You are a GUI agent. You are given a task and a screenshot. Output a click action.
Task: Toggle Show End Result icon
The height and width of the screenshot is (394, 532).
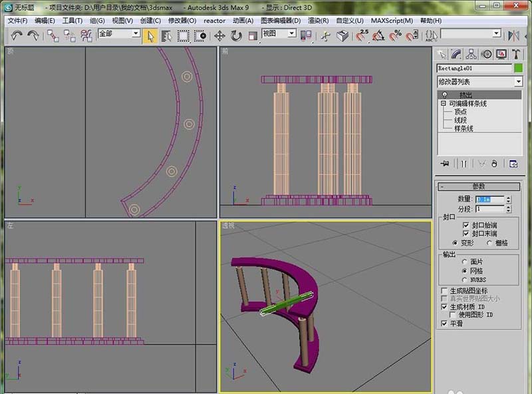coord(464,164)
